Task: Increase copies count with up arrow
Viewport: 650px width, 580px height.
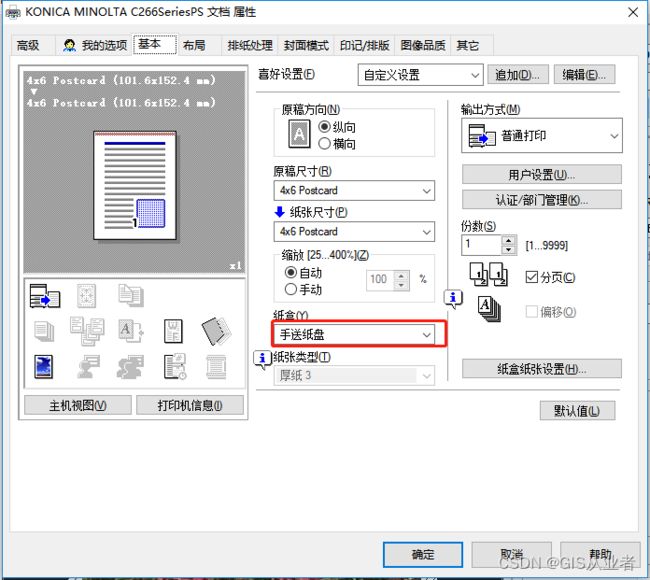Action: pyautogui.click(x=508, y=240)
